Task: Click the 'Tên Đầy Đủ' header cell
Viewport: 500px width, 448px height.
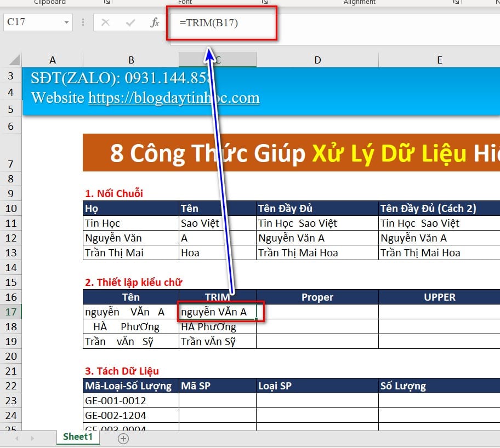Action: click(x=317, y=208)
